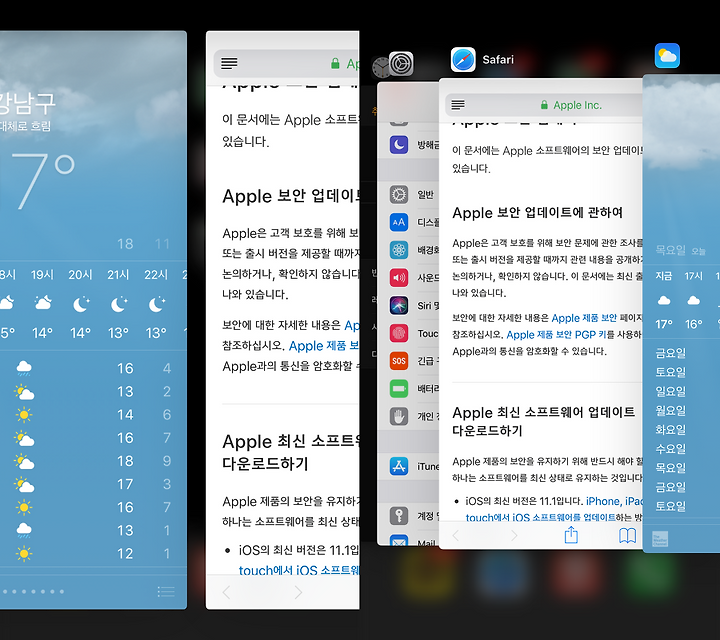Select Do Not Disturb moon icon in Settings
Viewport: 720px width, 640px height.
tap(399, 145)
